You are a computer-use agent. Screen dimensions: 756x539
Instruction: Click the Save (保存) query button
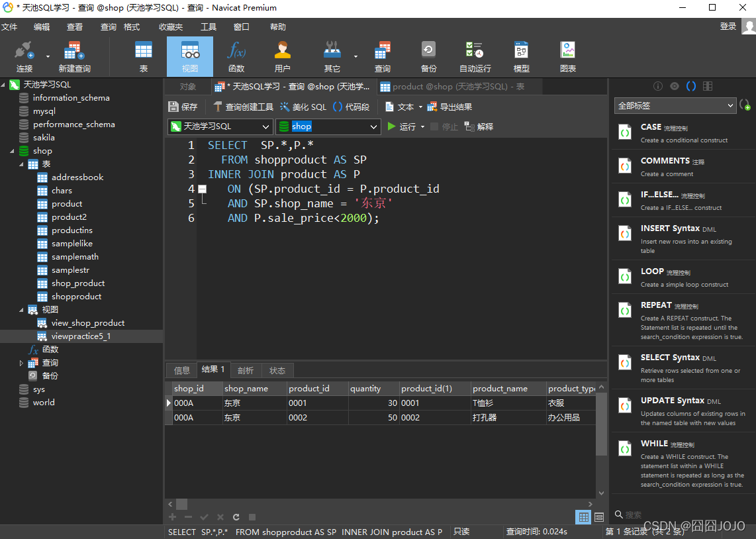[x=183, y=107]
